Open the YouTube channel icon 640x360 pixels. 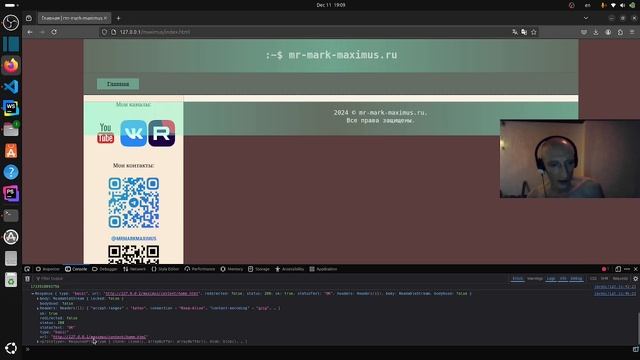click(x=105, y=133)
